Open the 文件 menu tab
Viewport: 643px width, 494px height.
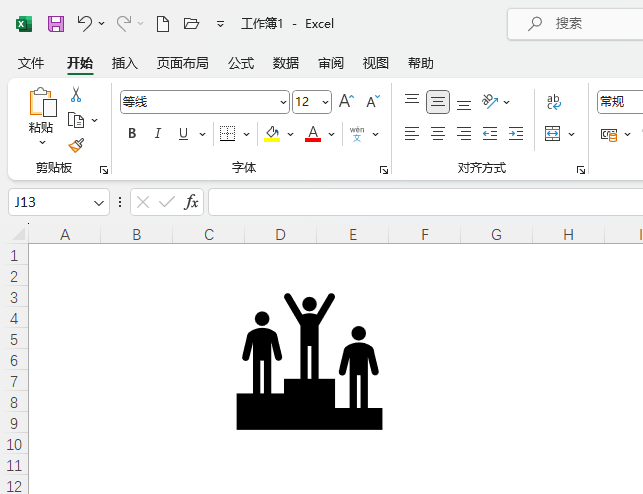[31, 63]
